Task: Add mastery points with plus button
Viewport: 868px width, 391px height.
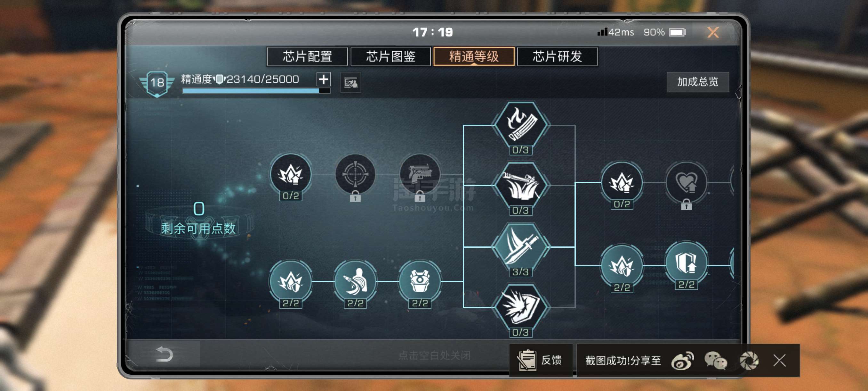Action: pyautogui.click(x=324, y=79)
